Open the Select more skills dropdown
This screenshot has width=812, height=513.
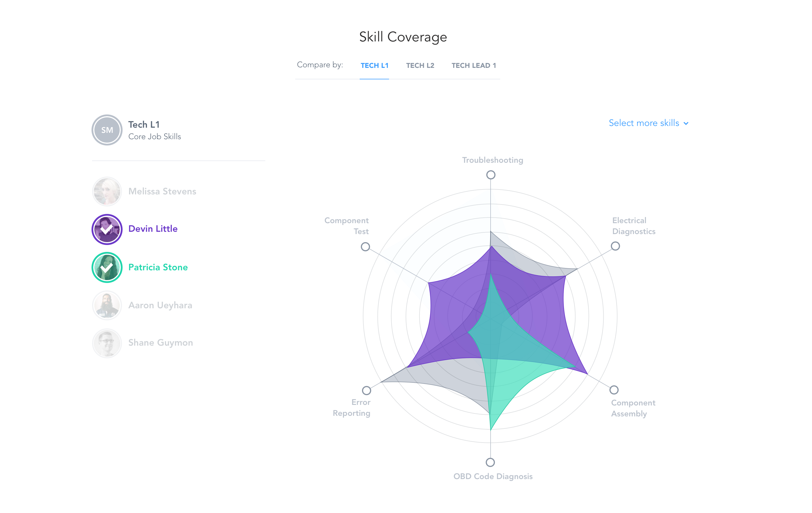(644, 123)
